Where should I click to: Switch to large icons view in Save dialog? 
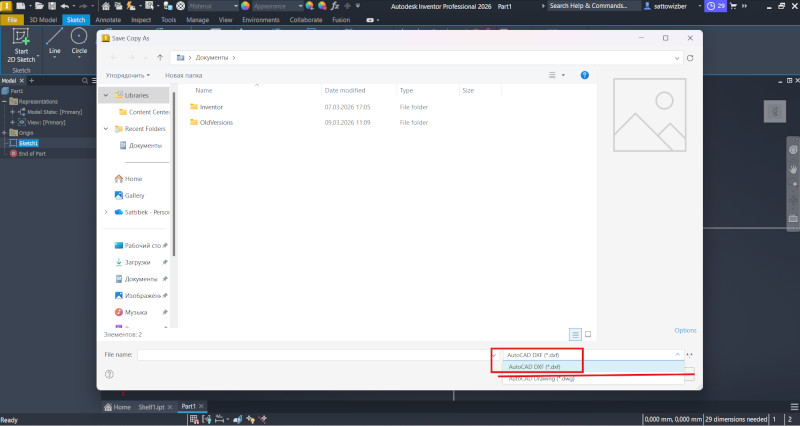tap(588, 334)
